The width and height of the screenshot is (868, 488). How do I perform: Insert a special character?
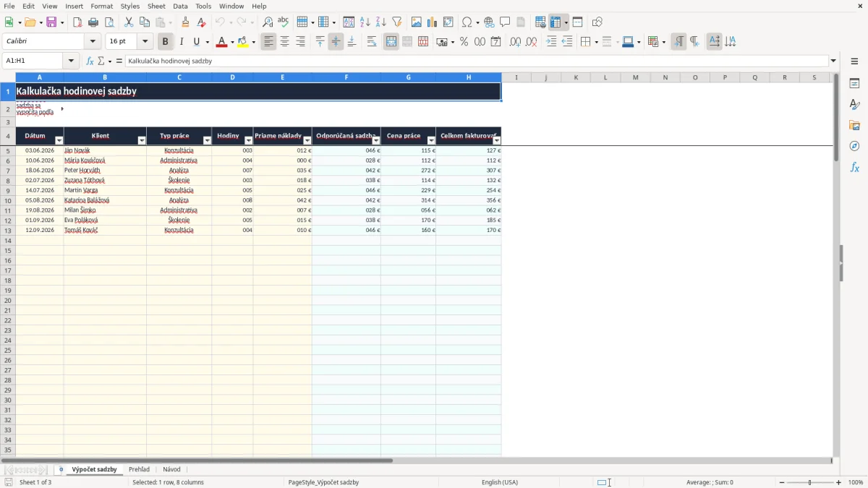(467, 22)
